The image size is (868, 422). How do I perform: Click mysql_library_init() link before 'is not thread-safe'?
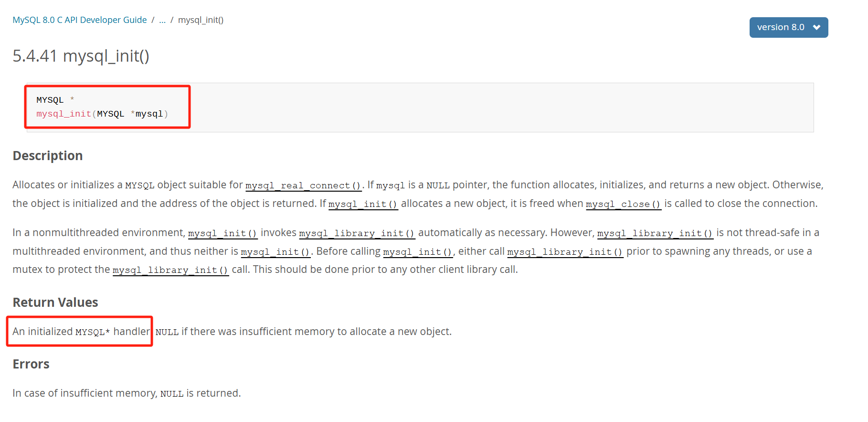click(x=655, y=233)
